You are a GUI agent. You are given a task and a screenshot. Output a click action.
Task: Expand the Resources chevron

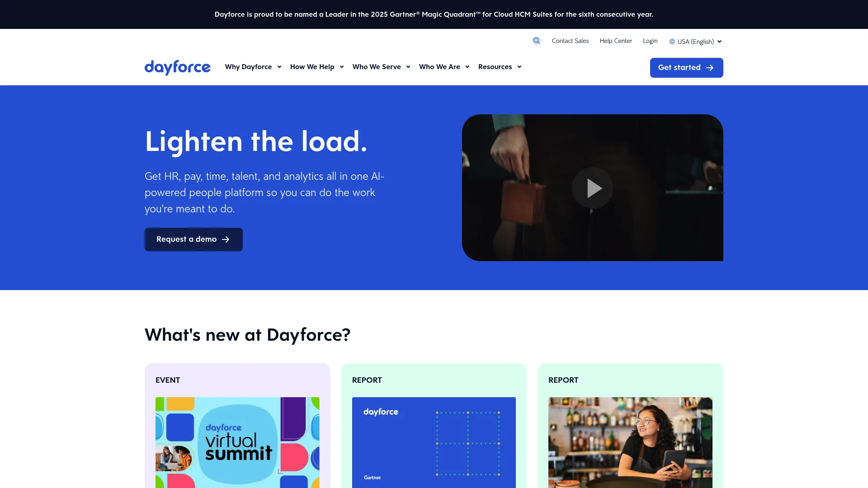(519, 67)
